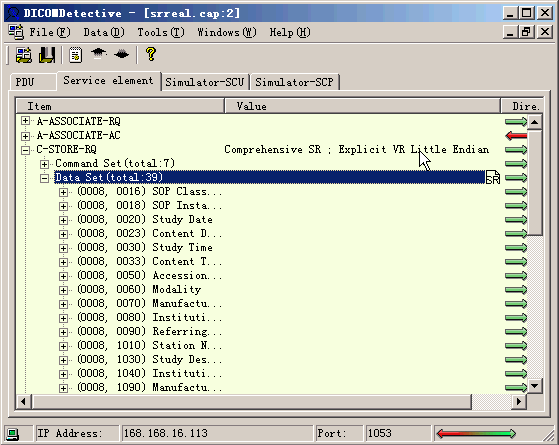Click the horizontal scrollbar left arrow
The image size is (559, 445).
click(x=24, y=401)
